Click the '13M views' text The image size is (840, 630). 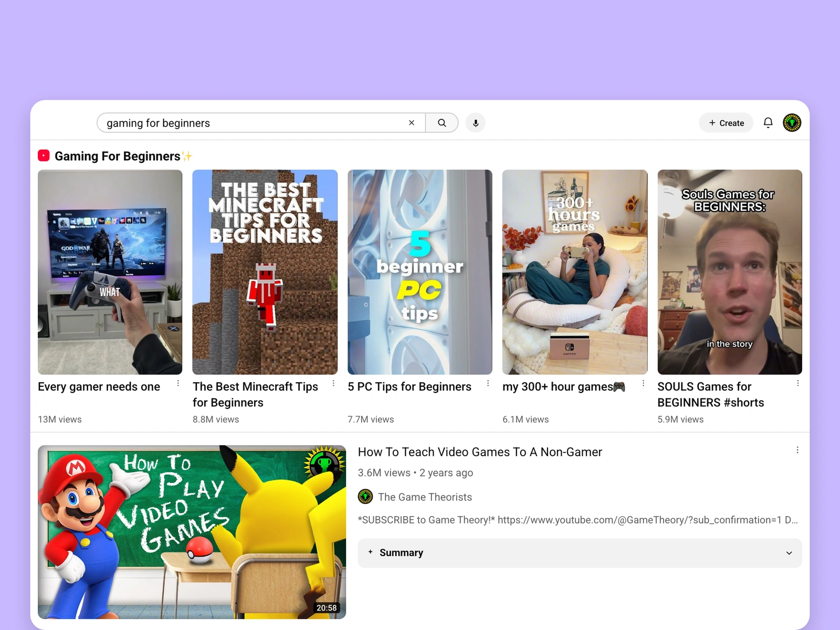pos(60,419)
